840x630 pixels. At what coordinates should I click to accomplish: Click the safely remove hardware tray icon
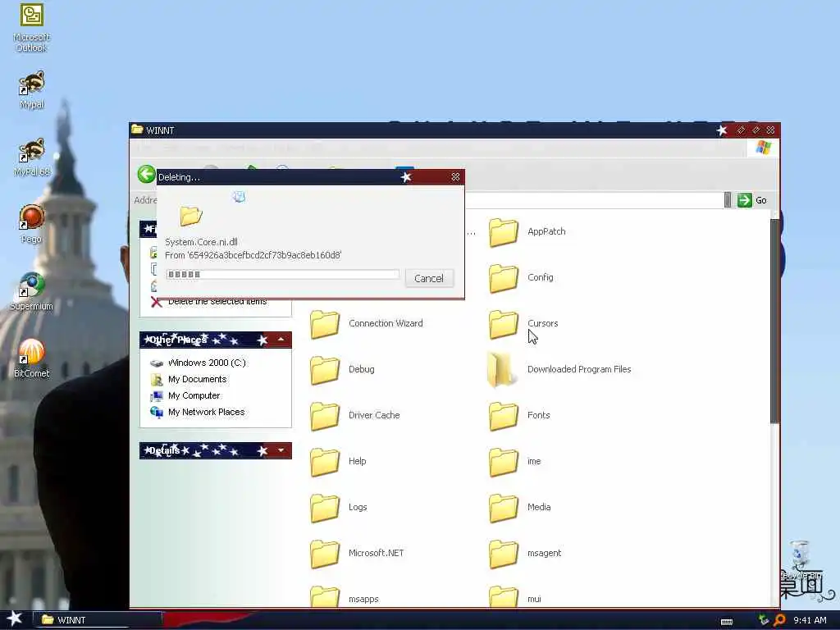(764, 620)
